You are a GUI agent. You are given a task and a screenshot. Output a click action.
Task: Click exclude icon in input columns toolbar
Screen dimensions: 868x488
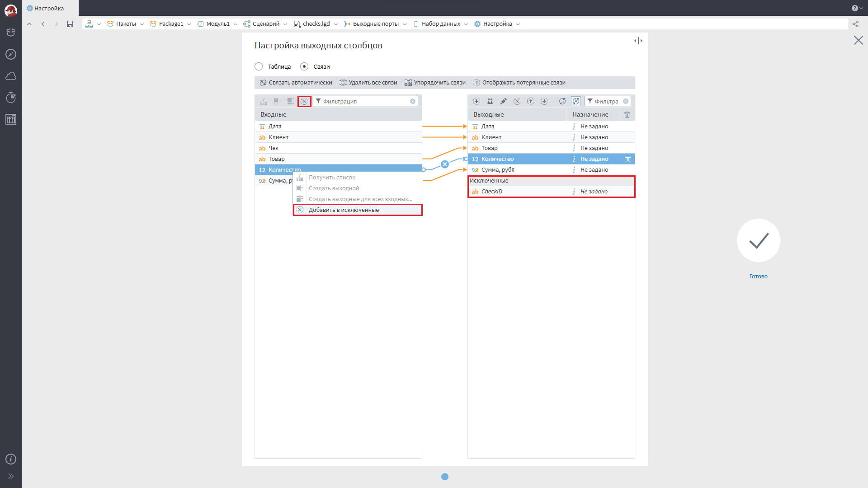pyautogui.click(x=304, y=101)
